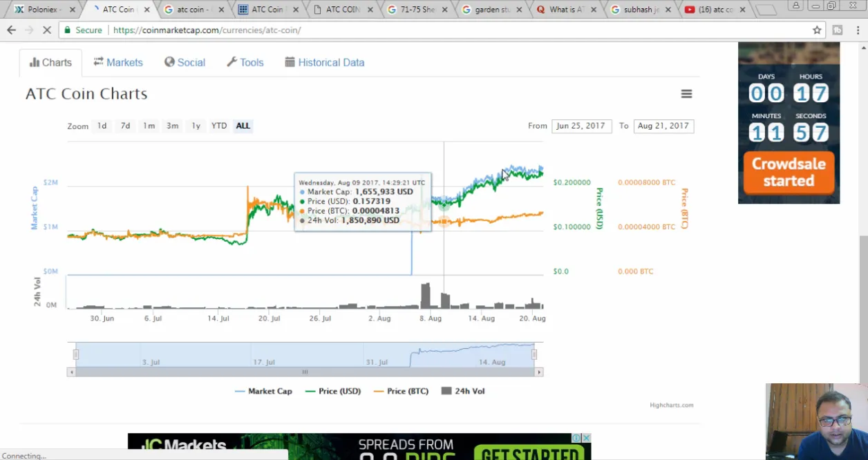Stop page loading with the X button
The image size is (868, 460).
[47, 30]
